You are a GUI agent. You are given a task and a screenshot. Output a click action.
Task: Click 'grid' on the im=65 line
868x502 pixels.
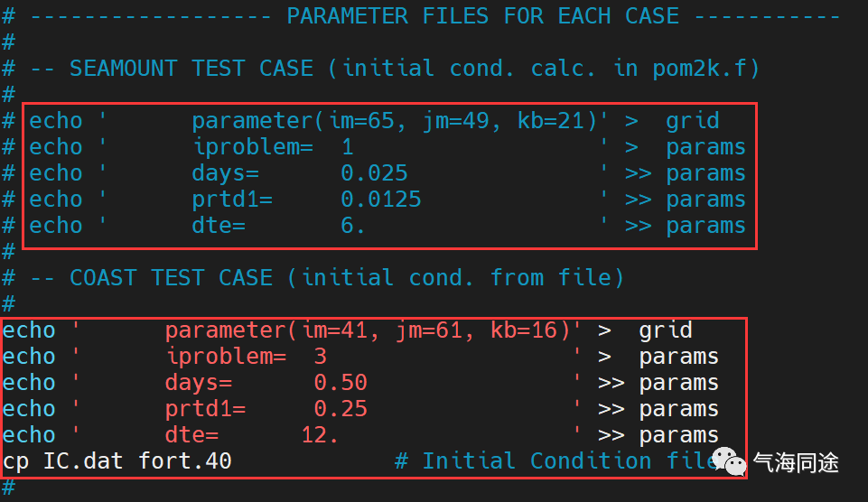pos(692,121)
